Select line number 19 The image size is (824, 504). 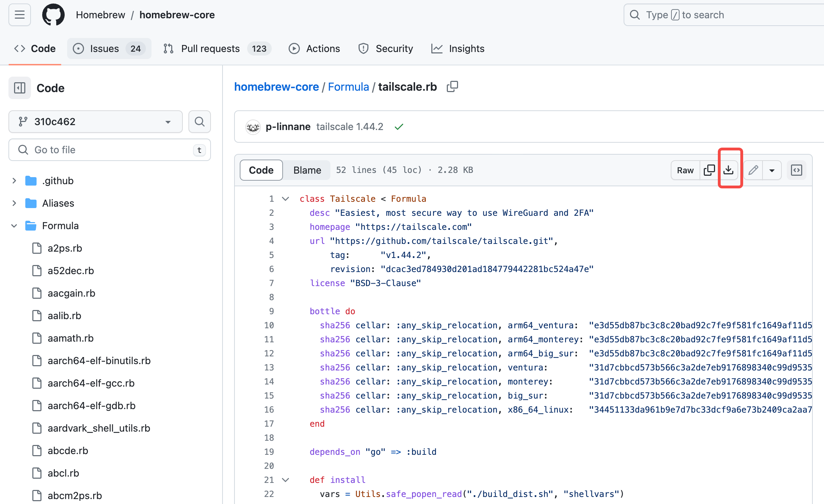(x=269, y=452)
